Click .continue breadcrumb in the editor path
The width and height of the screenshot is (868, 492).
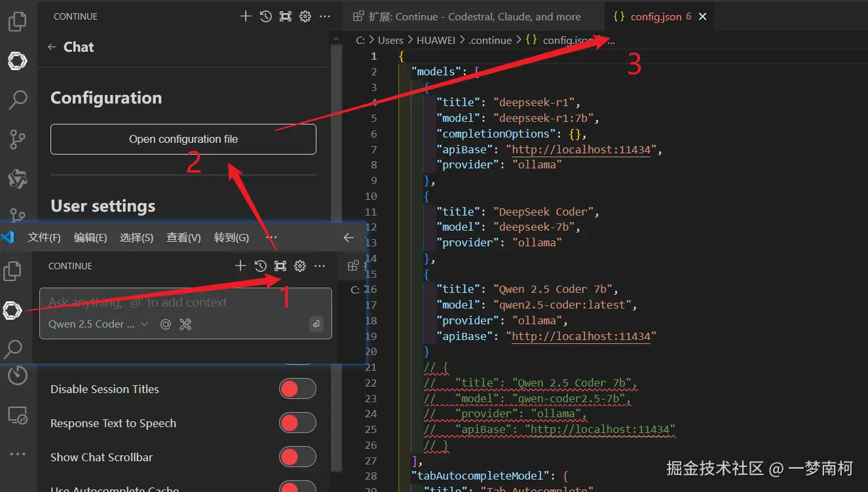(x=490, y=40)
